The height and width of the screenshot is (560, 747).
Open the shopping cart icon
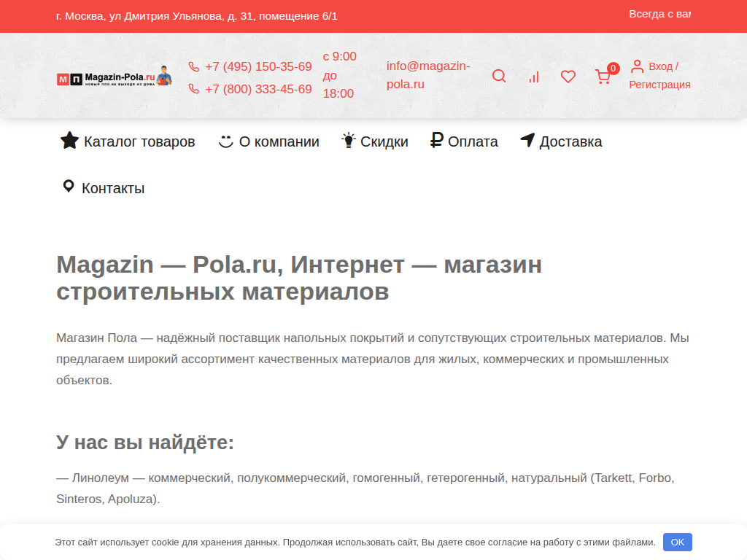click(603, 76)
